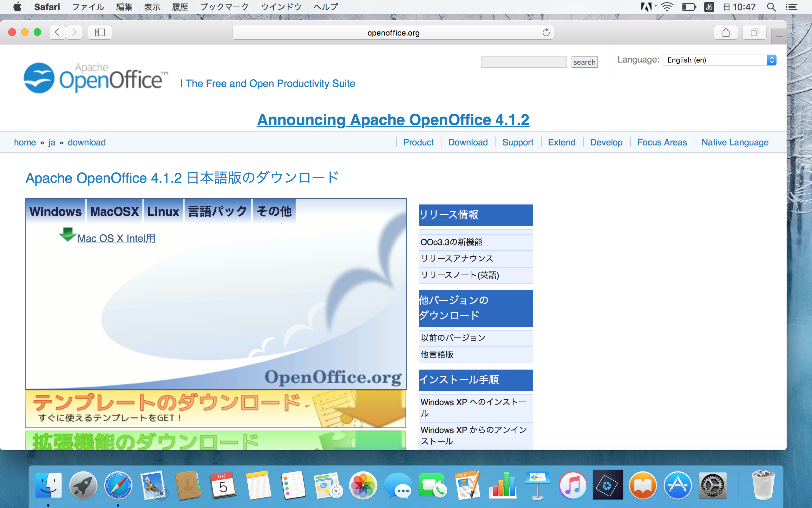Open Calendar in the Dock

tap(223, 485)
